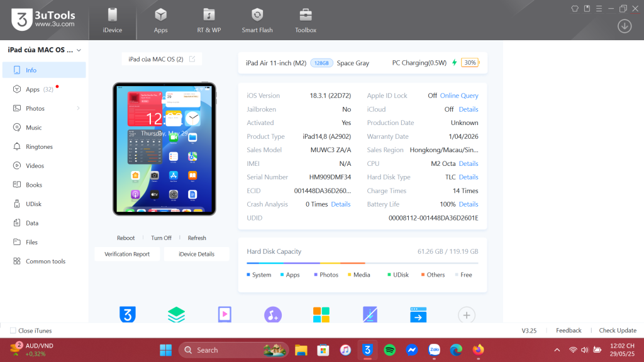Click the blue 3u shield shortcut icon

(x=127, y=314)
